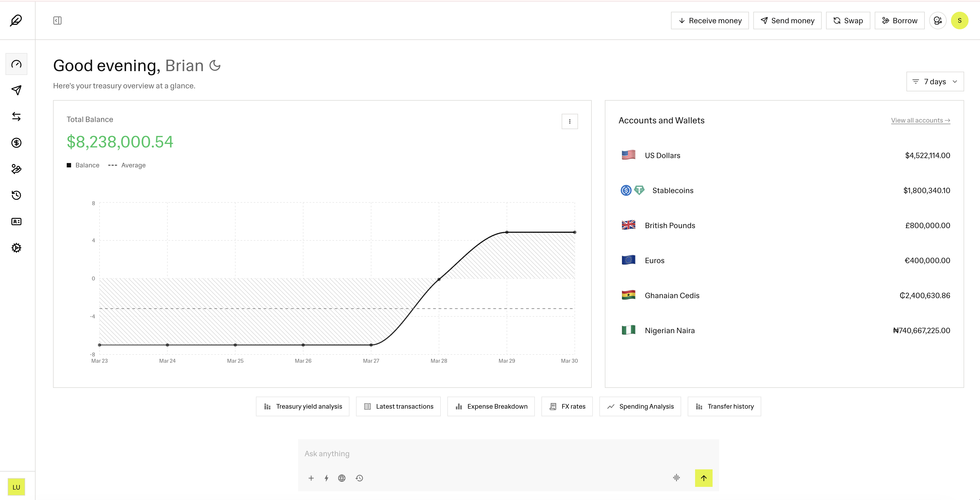Click the Ask anything input field
The image size is (980, 500).
pyautogui.click(x=487, y=454)
